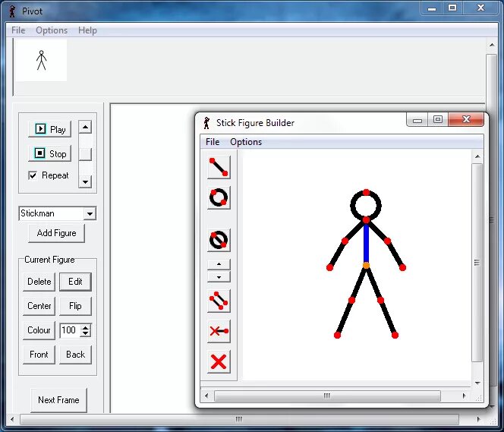The image size is (504, 432).
Task: Increase the figure size value above 100
Action: [x=86, y=327]
